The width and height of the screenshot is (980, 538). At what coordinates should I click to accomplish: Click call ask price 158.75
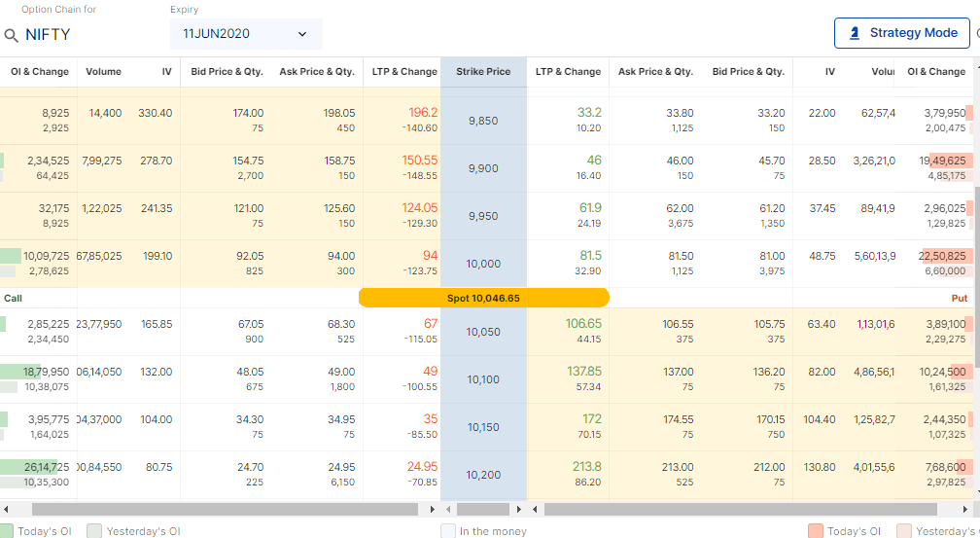pyautogui.click(x=339, y=161)
